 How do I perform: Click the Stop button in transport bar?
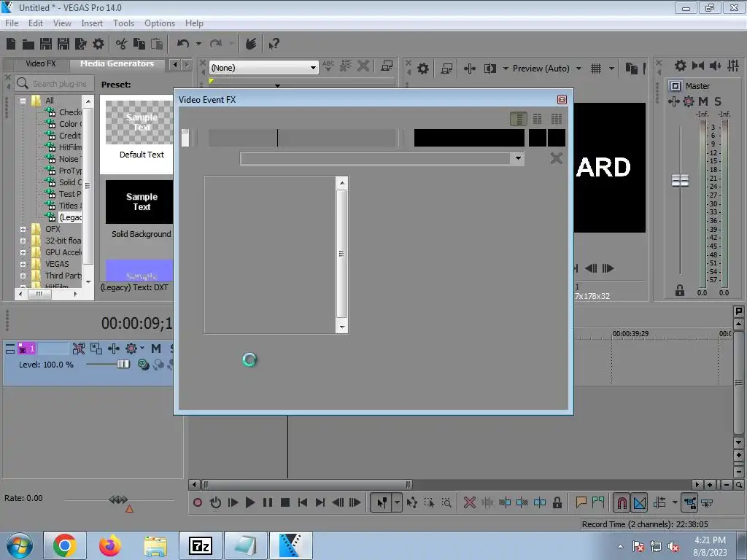(285, 502)
